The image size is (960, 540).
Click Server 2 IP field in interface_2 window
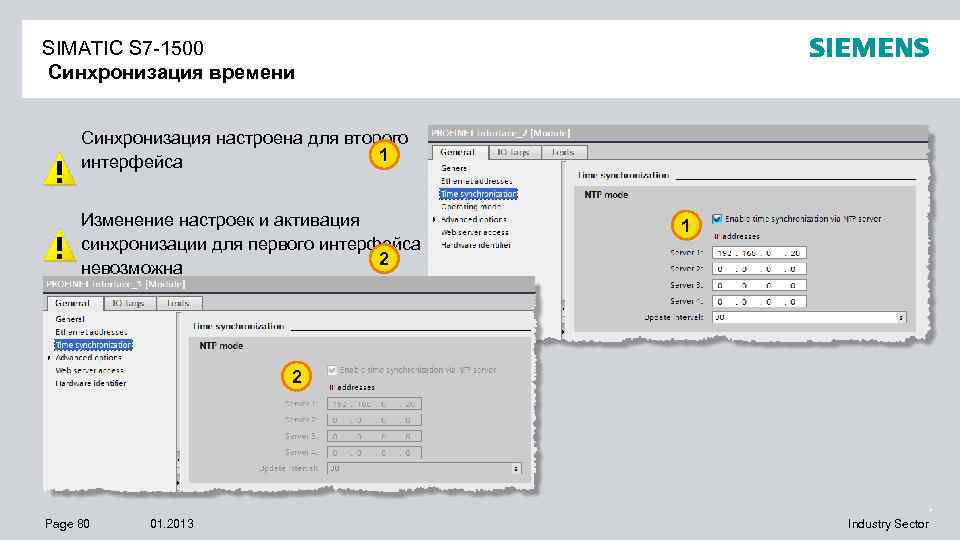[759, 269]
